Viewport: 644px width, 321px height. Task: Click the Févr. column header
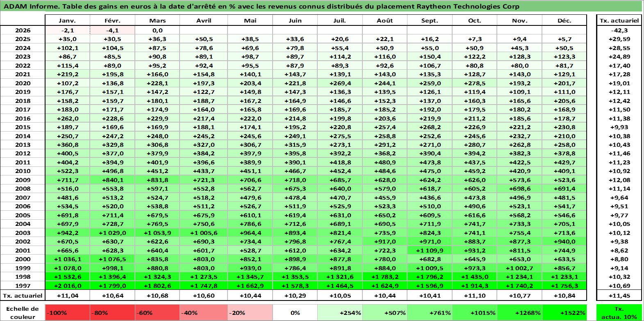(x=112, y=20)
